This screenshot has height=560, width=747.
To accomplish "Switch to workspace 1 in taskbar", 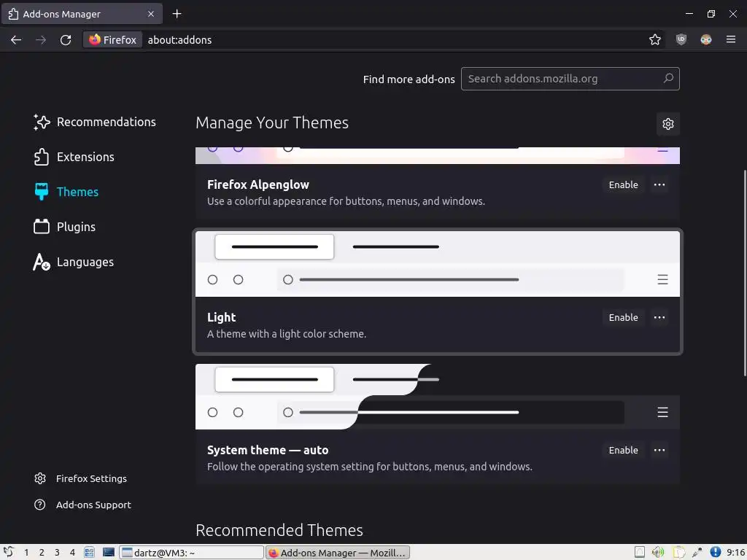I will [26, 553].
